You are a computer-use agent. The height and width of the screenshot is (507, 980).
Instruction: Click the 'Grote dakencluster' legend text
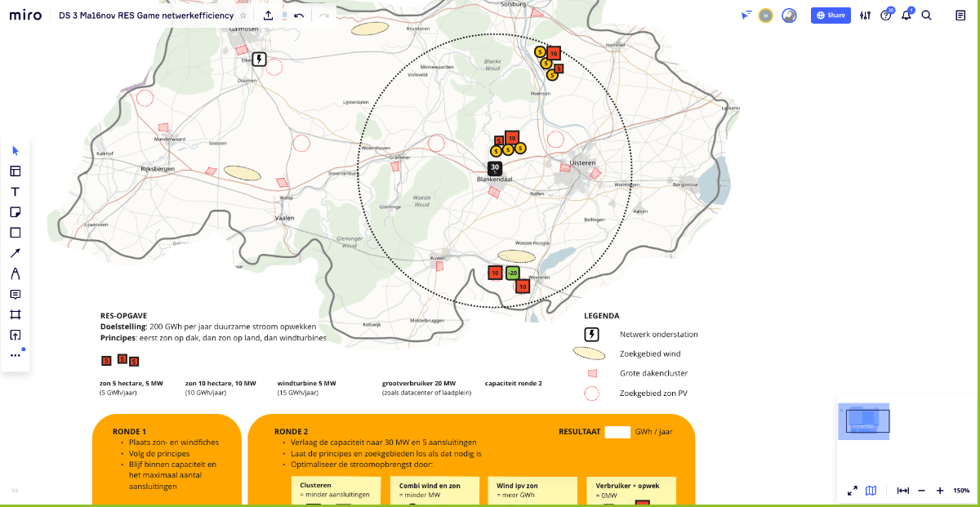pos(654,373)
